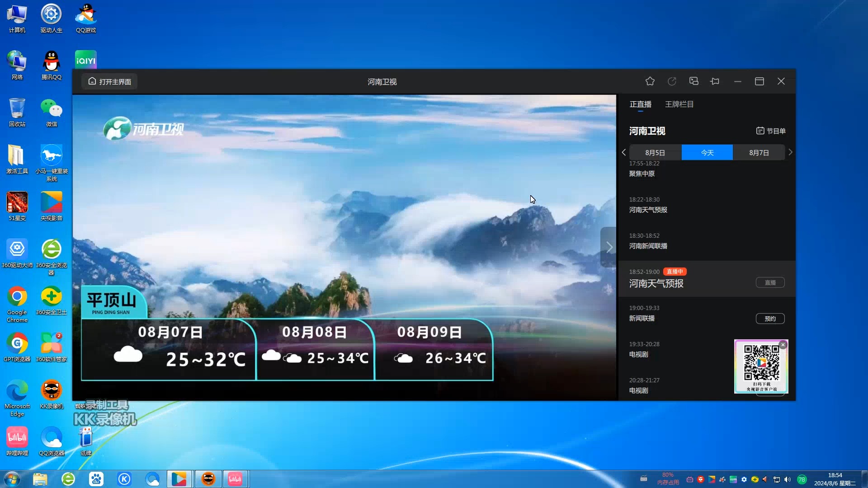Click the network tray icon
Viewport: 868px width, 488px height.
tap(777, 479)
